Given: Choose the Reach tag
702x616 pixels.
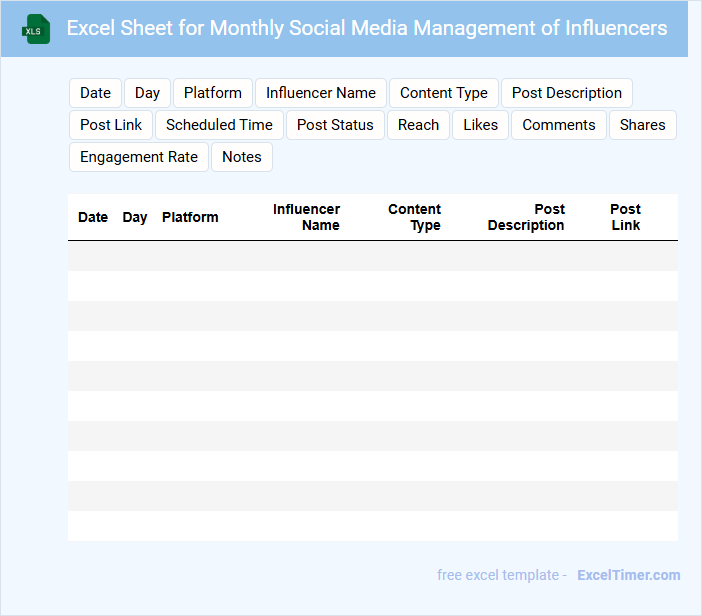Looking at the screenshot, I should 418,125.
